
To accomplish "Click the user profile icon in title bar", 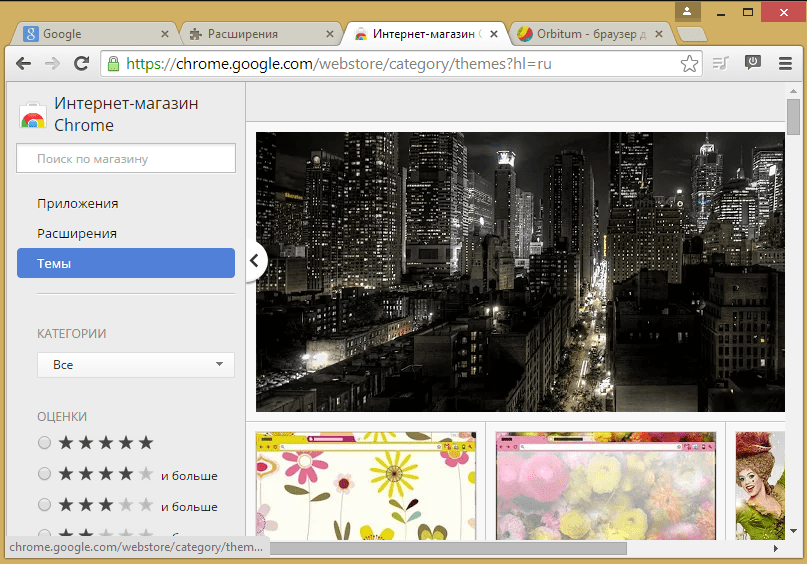I will tap(688, 12).
